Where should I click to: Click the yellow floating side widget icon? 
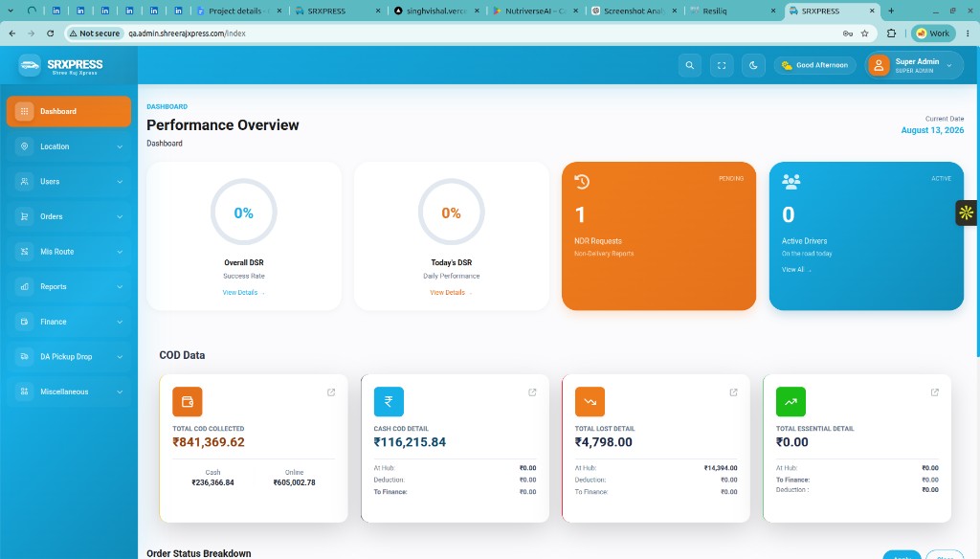point(967,212)
